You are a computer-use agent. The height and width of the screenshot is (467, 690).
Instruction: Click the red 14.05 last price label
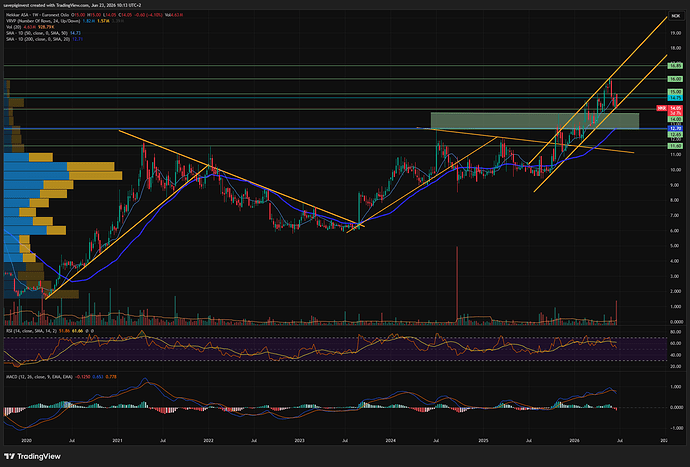(675, 108)
